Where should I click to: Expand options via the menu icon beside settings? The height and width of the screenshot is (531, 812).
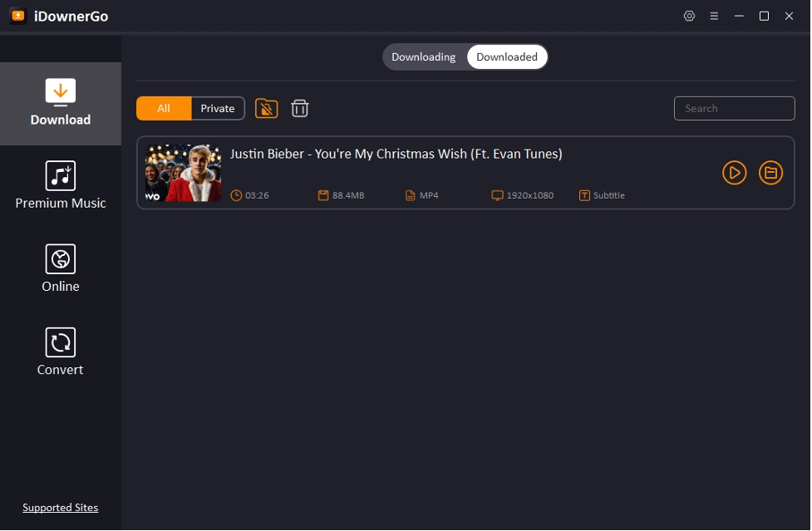click(x=714, y=15)
